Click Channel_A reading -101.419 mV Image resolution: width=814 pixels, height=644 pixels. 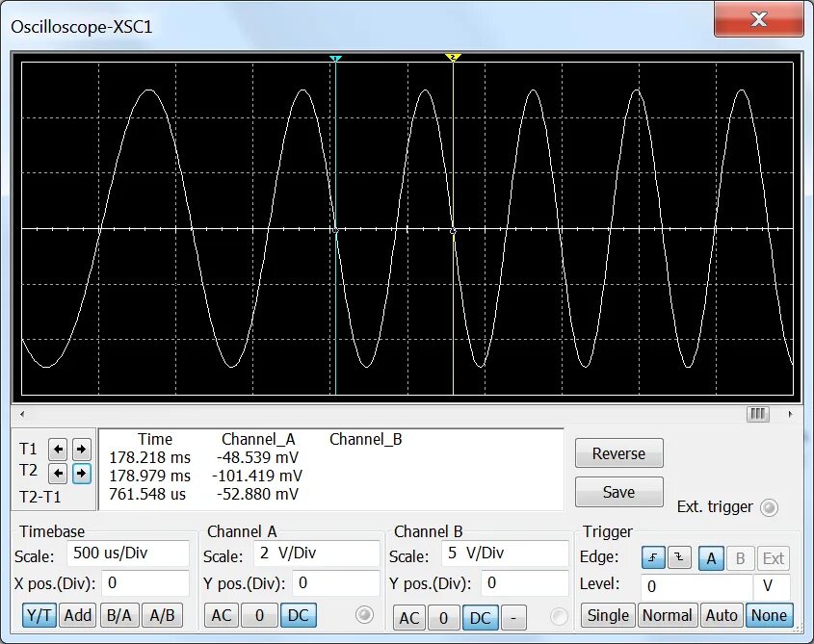click(257, 476)
